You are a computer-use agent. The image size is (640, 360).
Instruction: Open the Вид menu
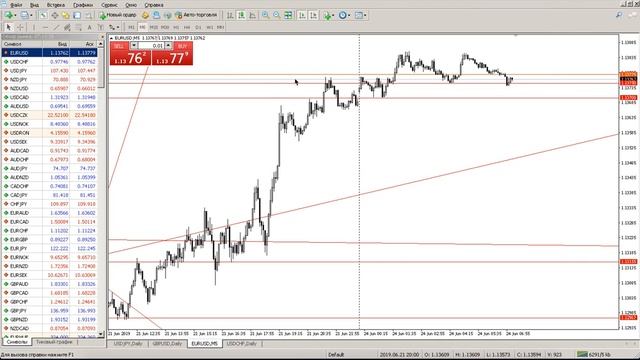pos(34,5)
